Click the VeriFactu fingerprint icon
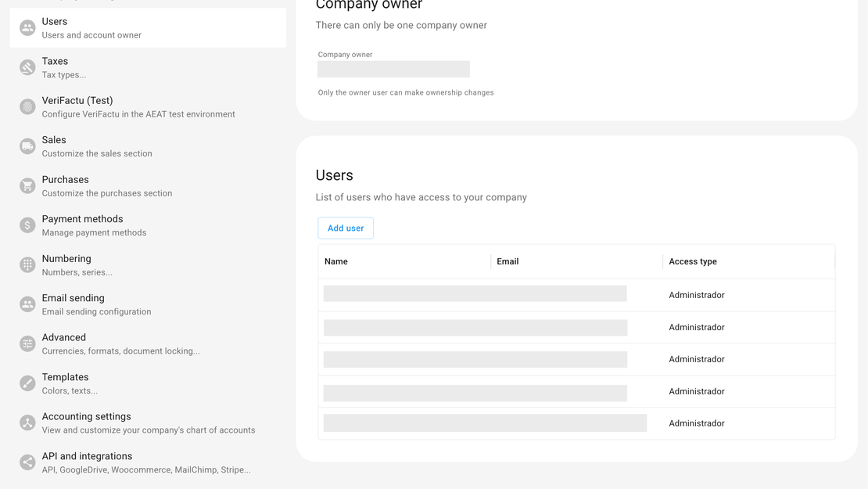The height and width of the screenshot is (489, 868). [x=27, y=107]
